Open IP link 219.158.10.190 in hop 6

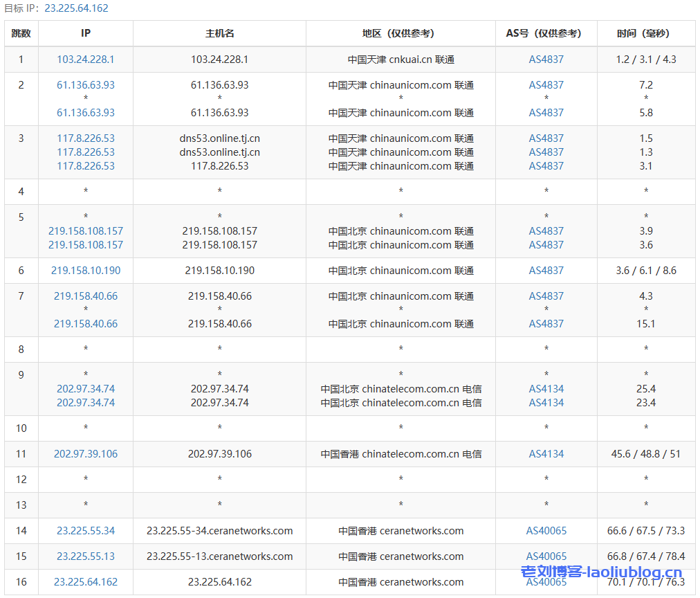click(x=86, y=271)
